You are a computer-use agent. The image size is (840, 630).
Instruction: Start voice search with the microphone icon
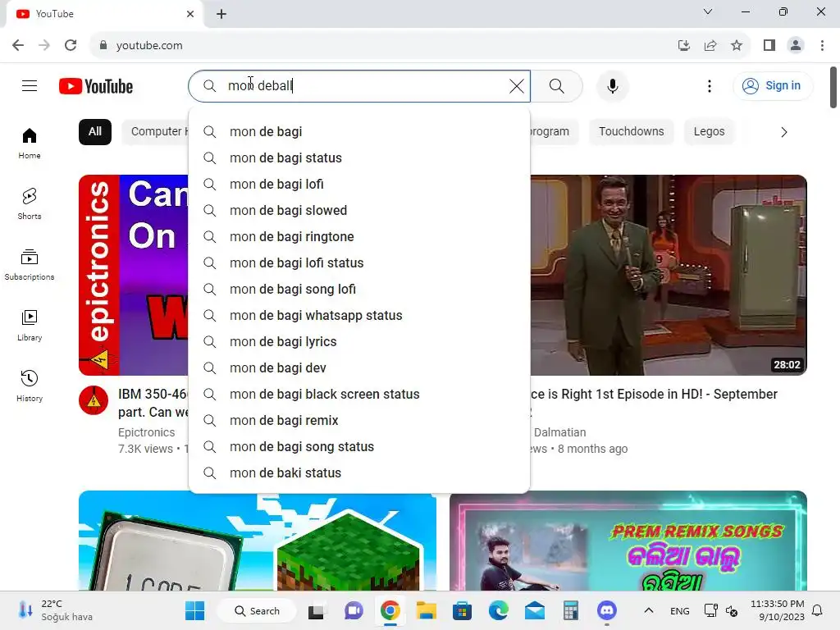612,85
